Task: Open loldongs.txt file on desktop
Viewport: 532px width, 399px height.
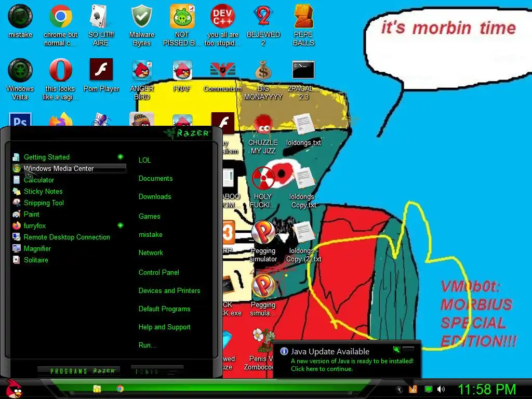Action: (x=303, y=129)
